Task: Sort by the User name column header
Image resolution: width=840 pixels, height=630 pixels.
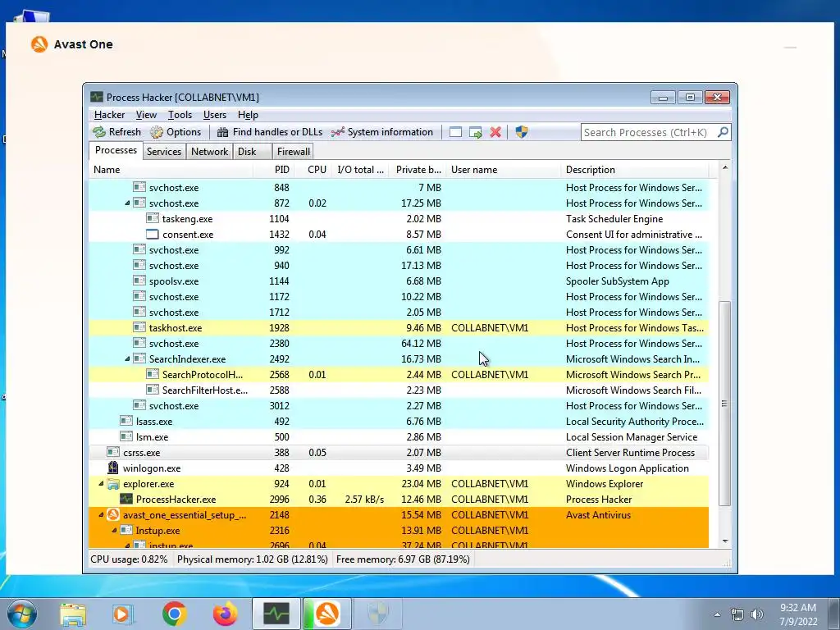Action: 504,169
